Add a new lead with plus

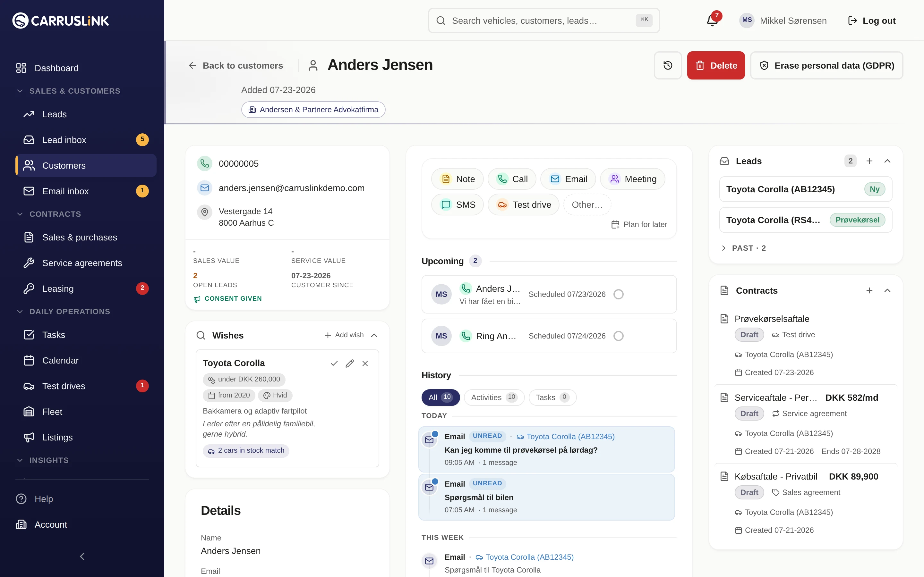(869, 161)
